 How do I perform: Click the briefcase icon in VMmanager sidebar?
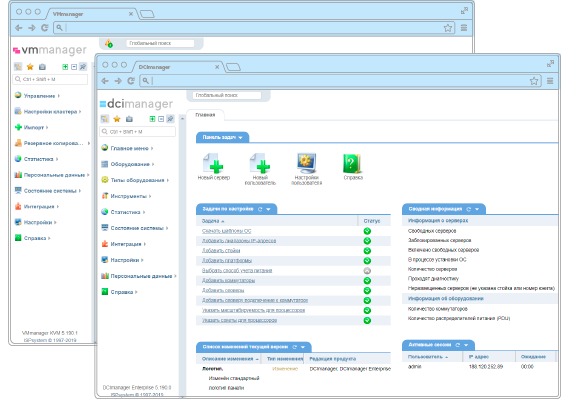42,67
